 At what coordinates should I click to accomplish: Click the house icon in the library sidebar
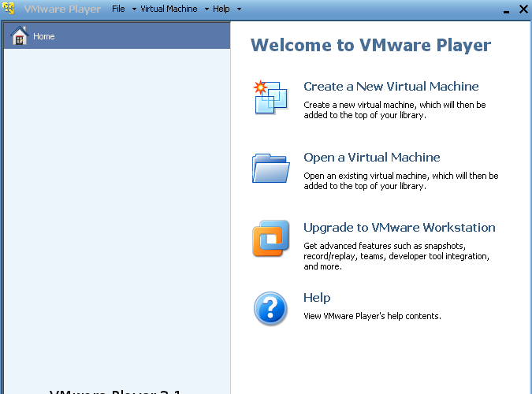19,35
